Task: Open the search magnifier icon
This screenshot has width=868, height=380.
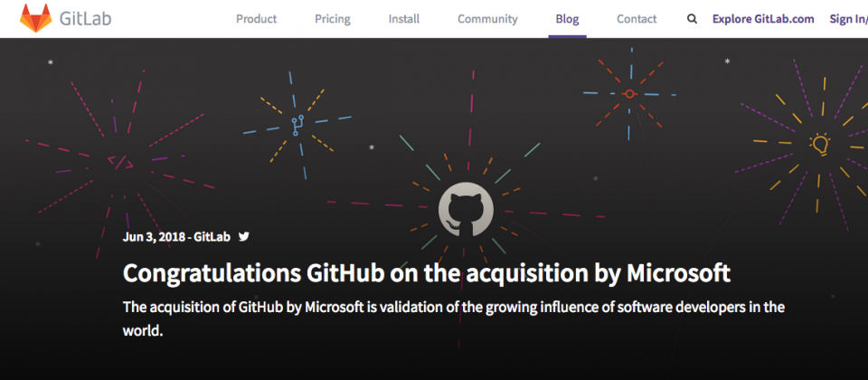Action: [x=692, y=19]
